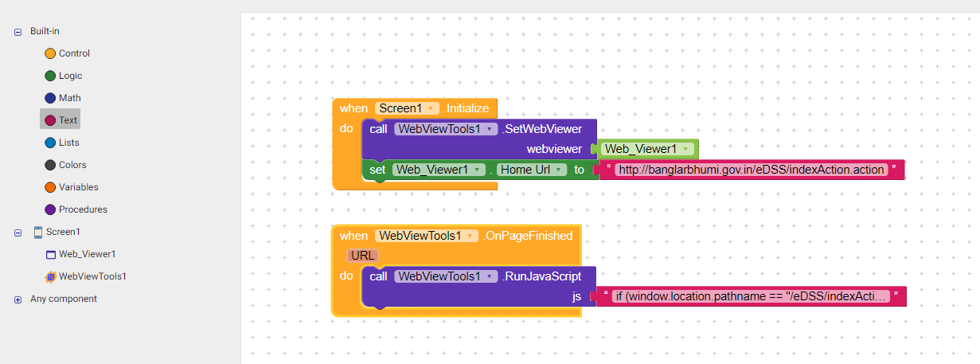
Task: Click the Web_Viewer1 component icon
Action: point(50,255)
